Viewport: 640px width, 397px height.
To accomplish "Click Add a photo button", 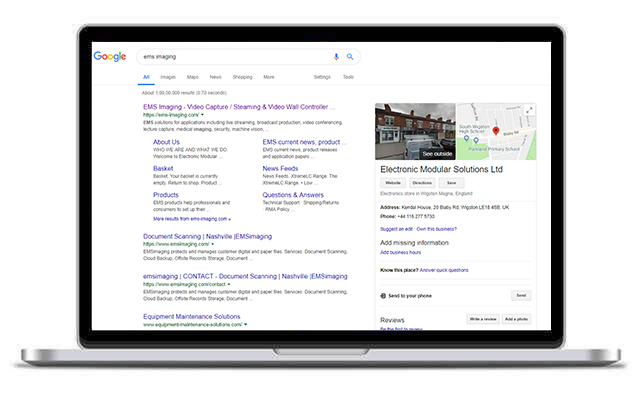I will click(516, 319).
